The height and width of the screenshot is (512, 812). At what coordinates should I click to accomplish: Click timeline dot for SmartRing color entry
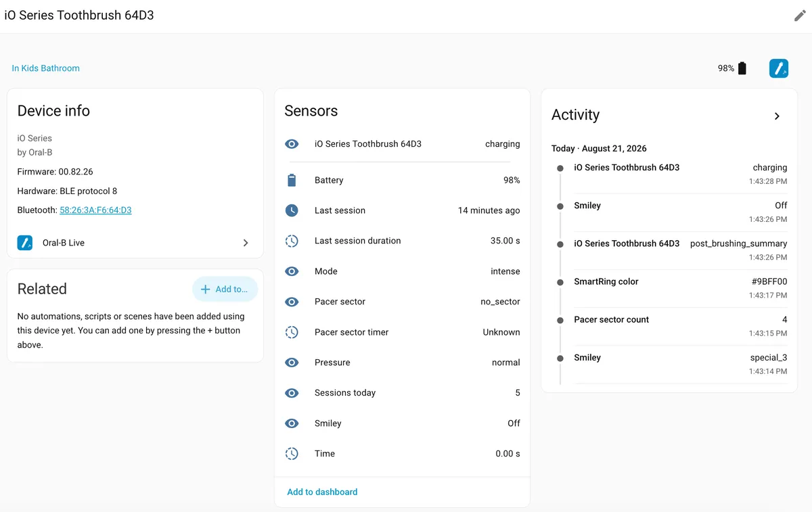[560, 282]
